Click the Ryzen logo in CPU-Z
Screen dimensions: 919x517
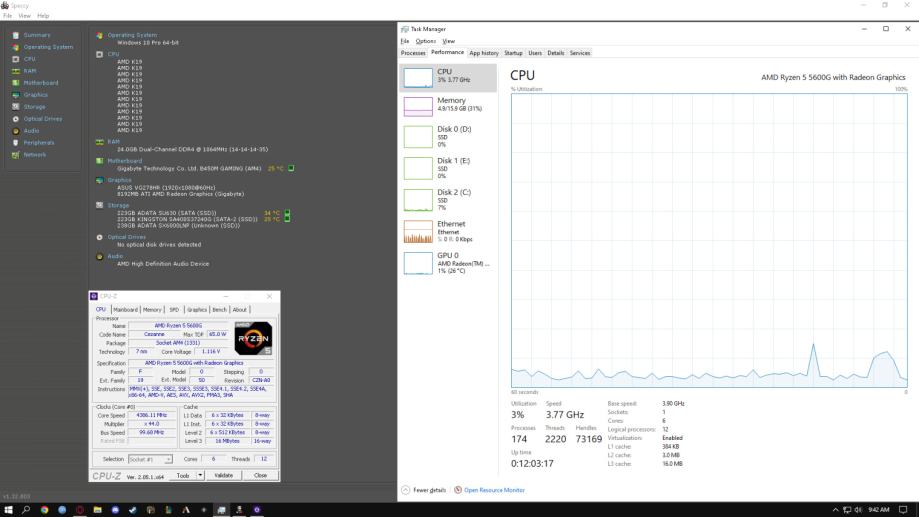[253, 338]
